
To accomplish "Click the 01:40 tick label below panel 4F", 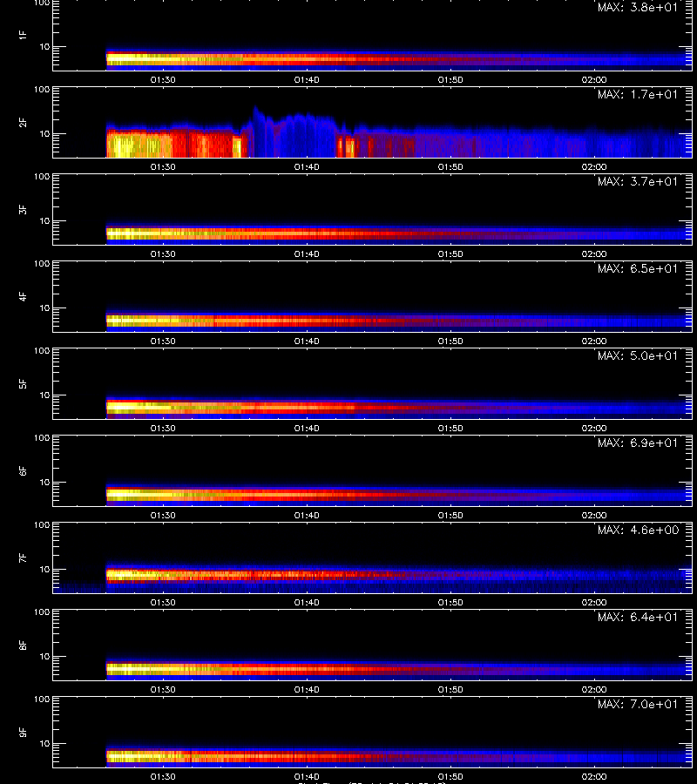I will (x=307, y=341).
